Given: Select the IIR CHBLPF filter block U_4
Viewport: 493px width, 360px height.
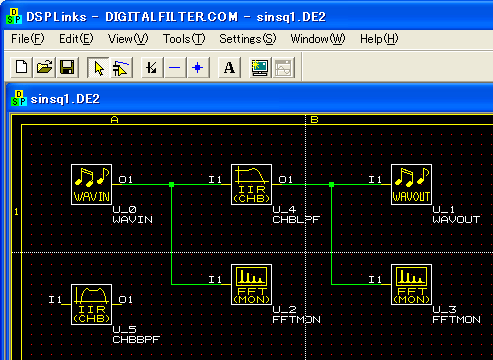Looking at the screenshot, I should click(251, 184).
